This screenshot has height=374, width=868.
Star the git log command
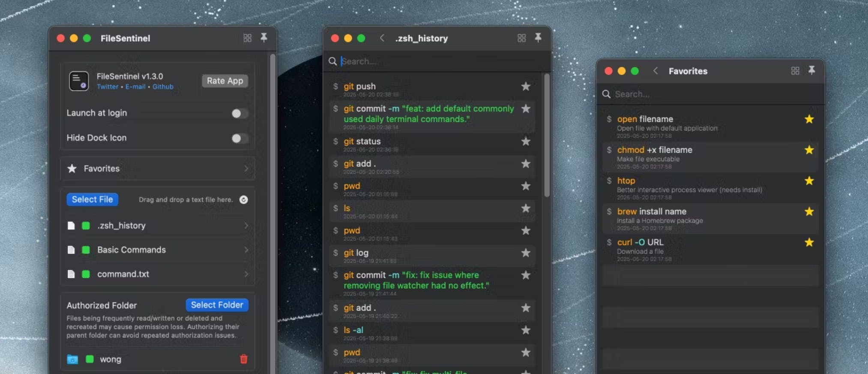(526, 253)
